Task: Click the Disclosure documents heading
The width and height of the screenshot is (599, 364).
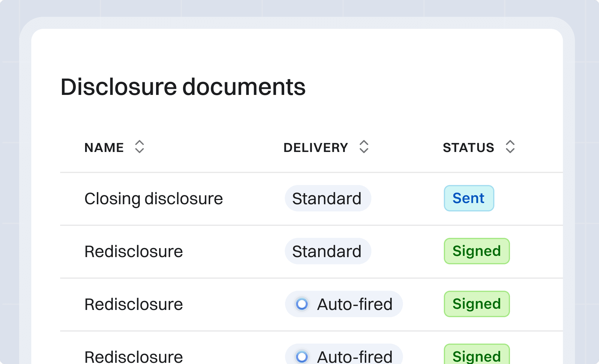Action: point(183,88)
